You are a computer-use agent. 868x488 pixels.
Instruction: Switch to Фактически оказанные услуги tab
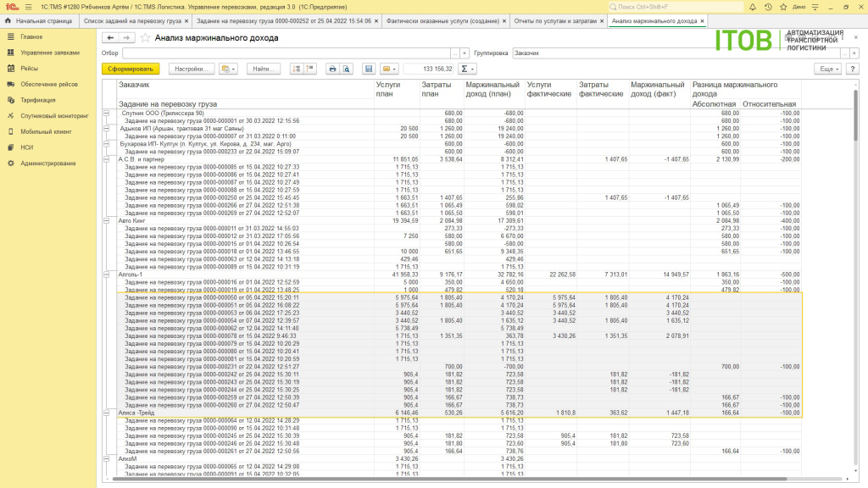pos(442,21)
